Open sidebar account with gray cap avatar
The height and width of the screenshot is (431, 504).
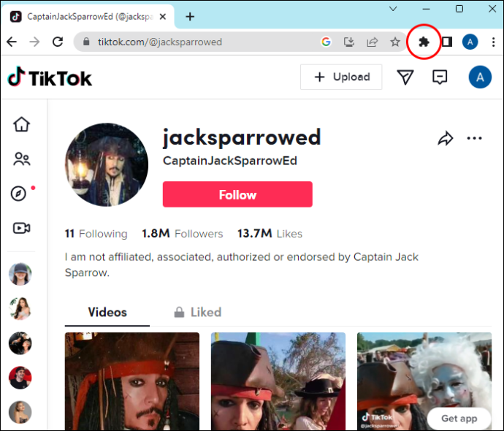pyautogui.click(x=20, y=274)
